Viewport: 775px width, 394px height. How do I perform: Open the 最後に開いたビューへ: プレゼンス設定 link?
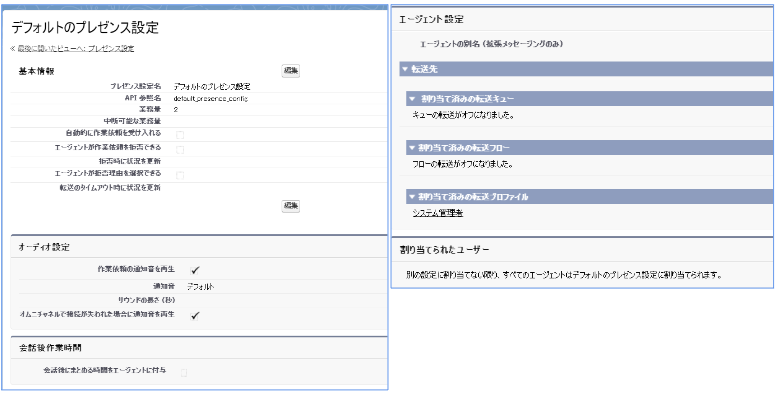point(72,48)
